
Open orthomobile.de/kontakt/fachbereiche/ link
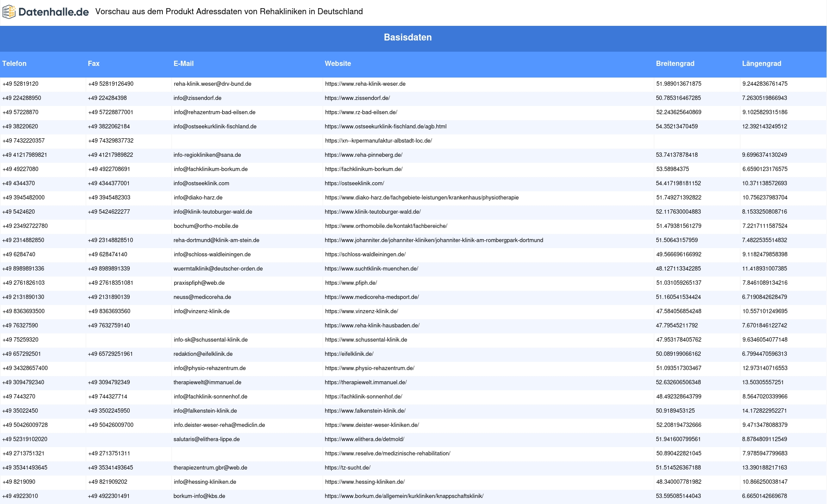(386, 226)
